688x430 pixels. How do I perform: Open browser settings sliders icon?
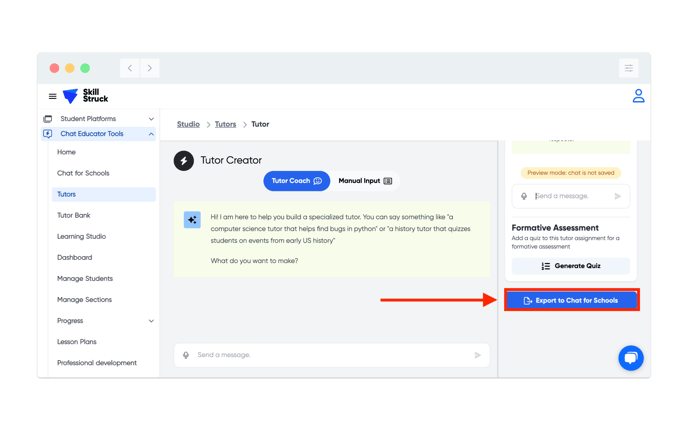tap(628, 68)
